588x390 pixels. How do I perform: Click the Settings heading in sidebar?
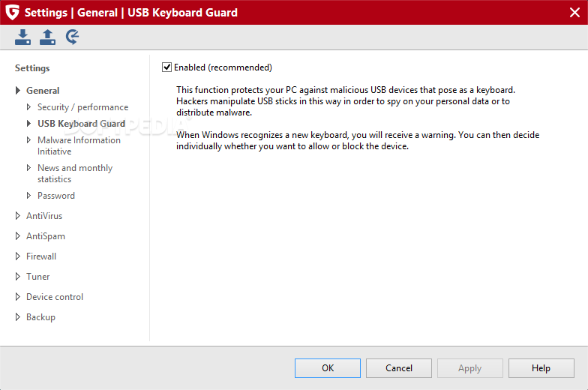[x=32, y=67]
